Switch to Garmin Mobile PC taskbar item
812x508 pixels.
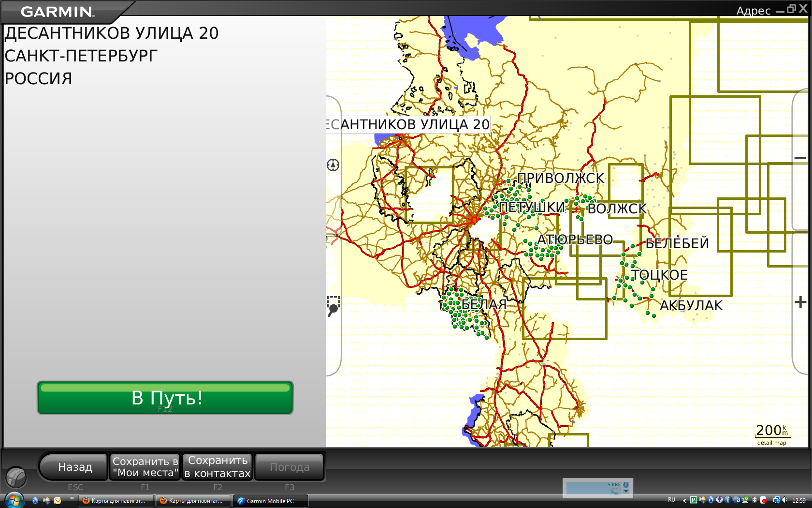click(271, 501)
